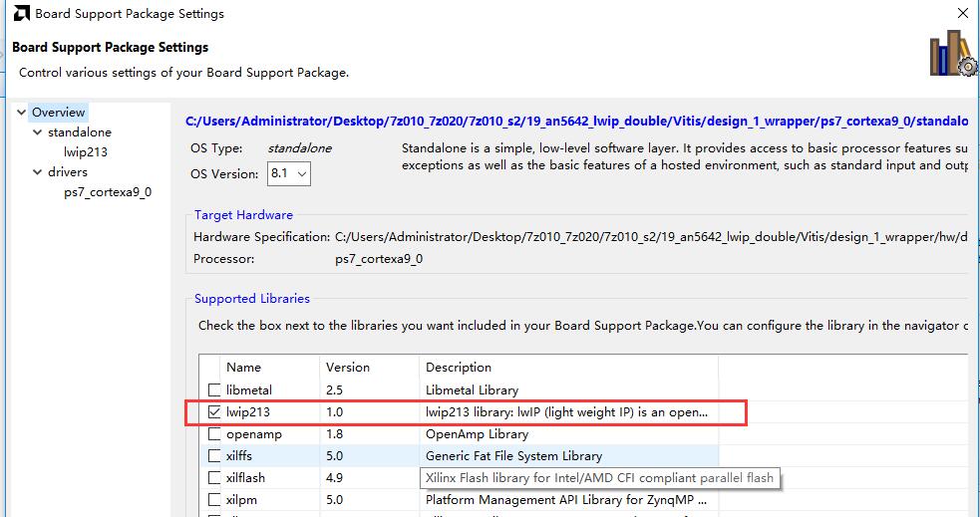Screen dimensions: 980x517
Task: Enable the xilflash library checkbox
Action: 214,478
